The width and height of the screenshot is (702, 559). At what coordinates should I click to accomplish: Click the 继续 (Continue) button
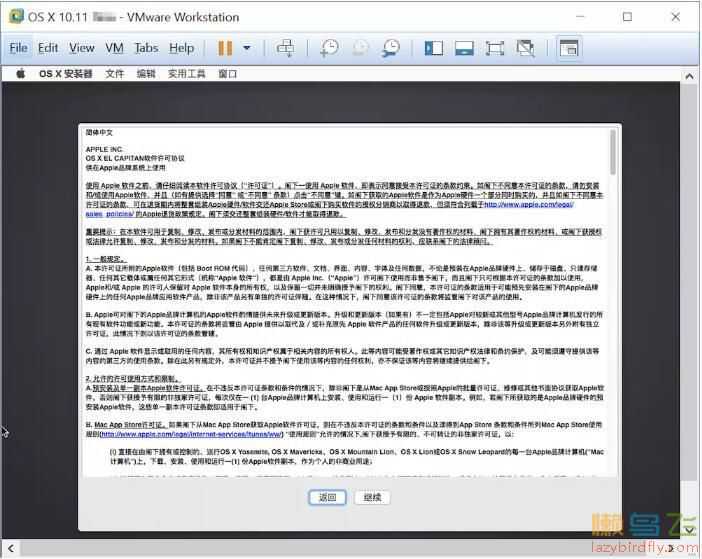coord(372,497)
